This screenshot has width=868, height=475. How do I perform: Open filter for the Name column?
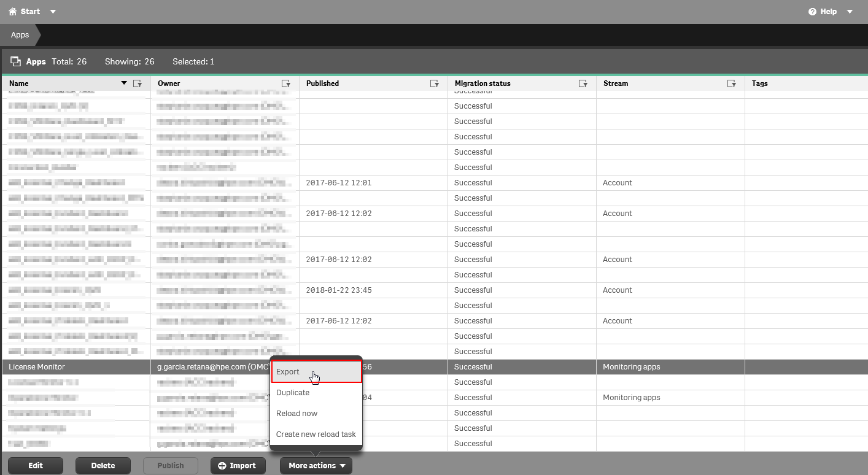pos(138,83)
